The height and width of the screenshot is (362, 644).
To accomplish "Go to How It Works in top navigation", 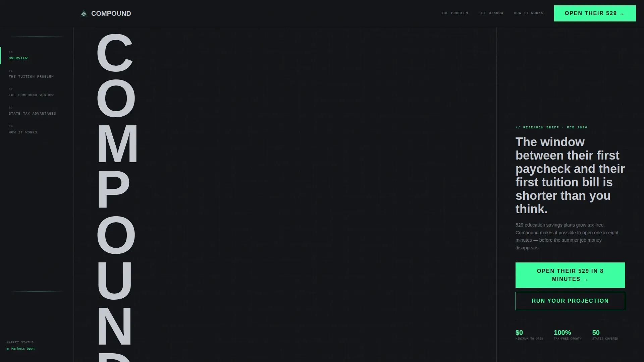I will [x=528, y=13].
